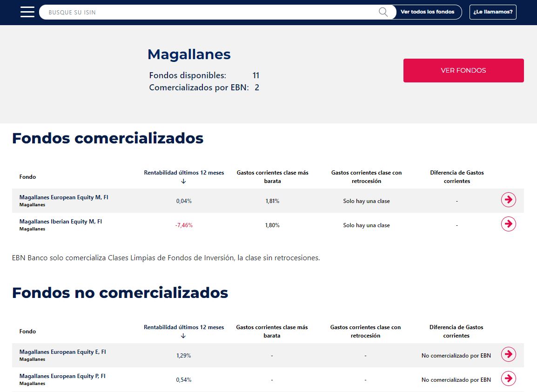Viewport: 537px width, 392px height.
Task: Click Solo hay una clase in European Equity M row
Action: pos(366,201)
